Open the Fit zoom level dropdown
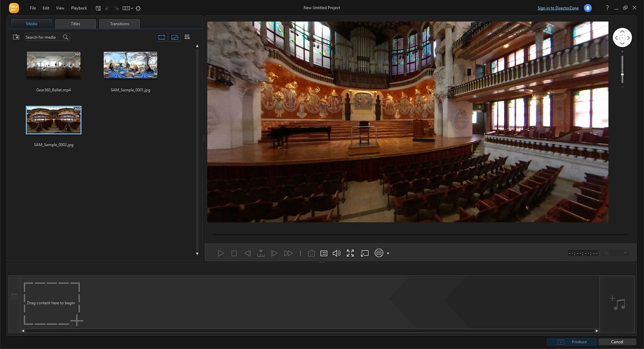Image resolution: width=644 pixels, height=349 pixels. pos(616,253)
